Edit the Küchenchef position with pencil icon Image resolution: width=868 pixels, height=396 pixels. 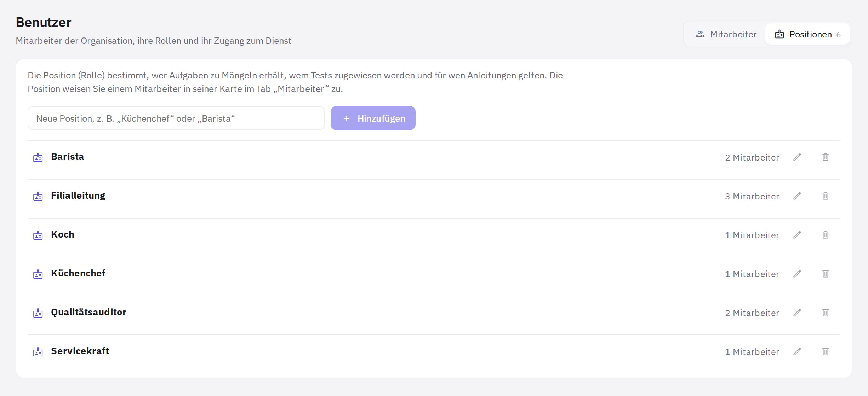coord(797,274)
